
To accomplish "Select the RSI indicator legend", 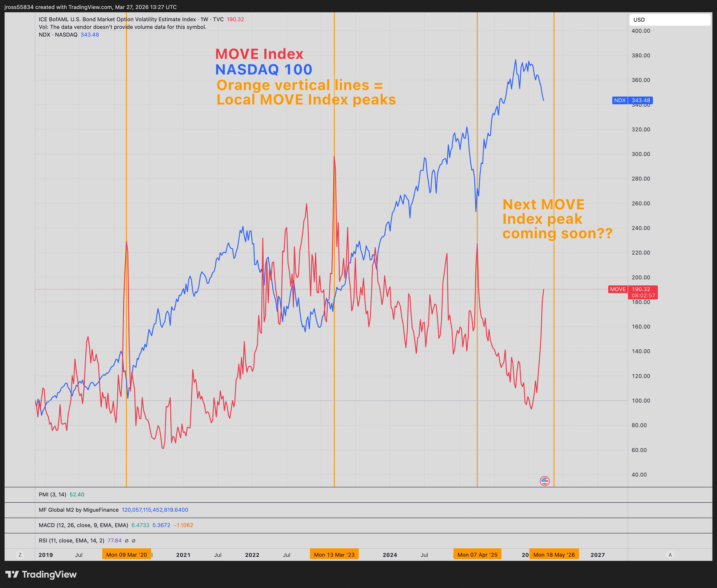I will tap(72, 541).
